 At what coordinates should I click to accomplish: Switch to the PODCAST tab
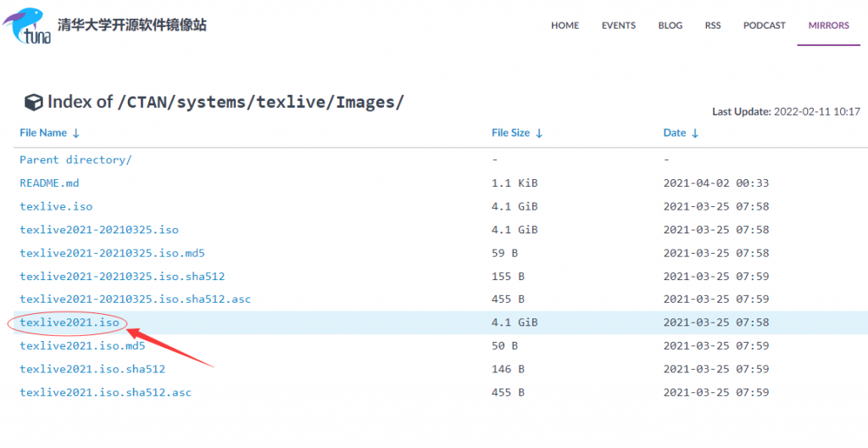coord(765,25)
